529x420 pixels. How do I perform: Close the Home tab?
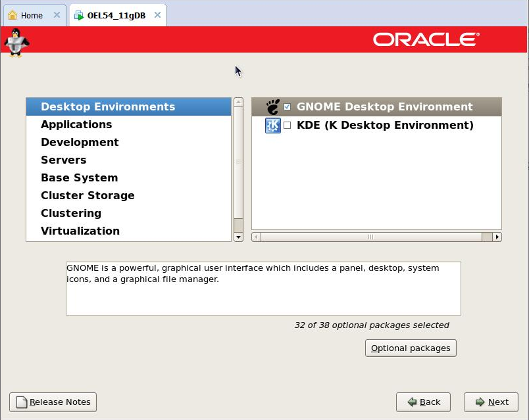[57, 15]
